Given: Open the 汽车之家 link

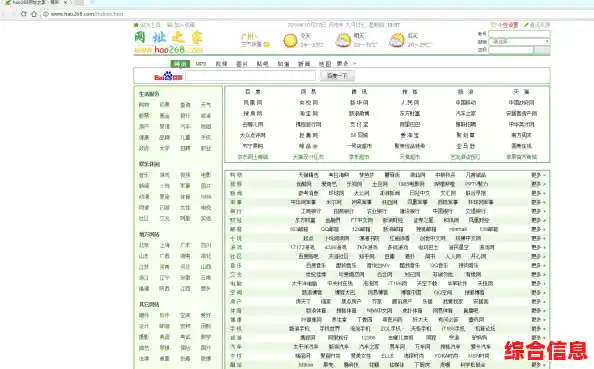Looking at the screenshot, I should (466, 114).
